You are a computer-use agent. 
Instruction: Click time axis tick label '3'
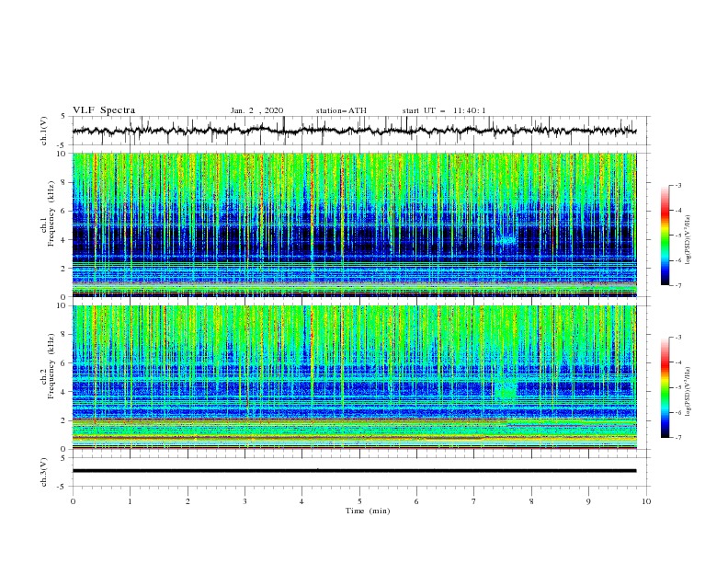pyautogui.click(x=245, y=501)
